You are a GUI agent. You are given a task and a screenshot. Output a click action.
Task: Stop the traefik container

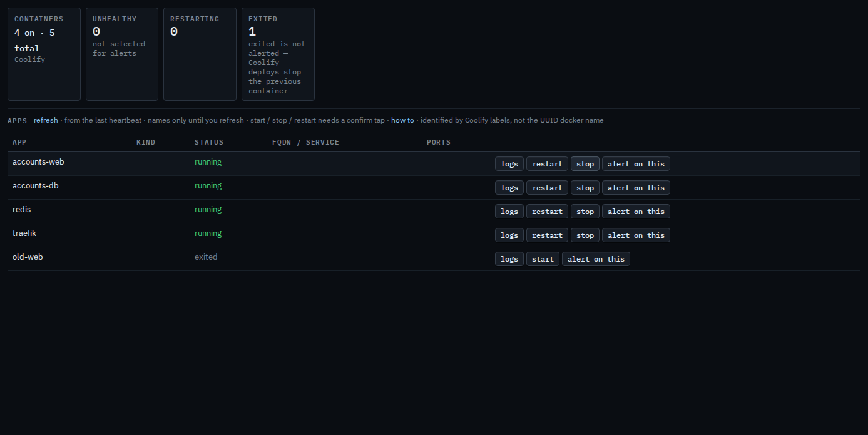pos(585,235)
